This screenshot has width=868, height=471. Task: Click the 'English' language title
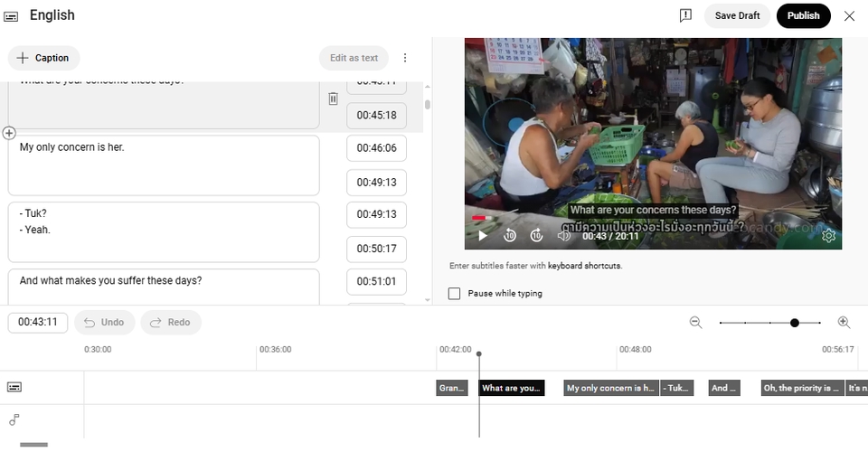click(x=52, y=15)
